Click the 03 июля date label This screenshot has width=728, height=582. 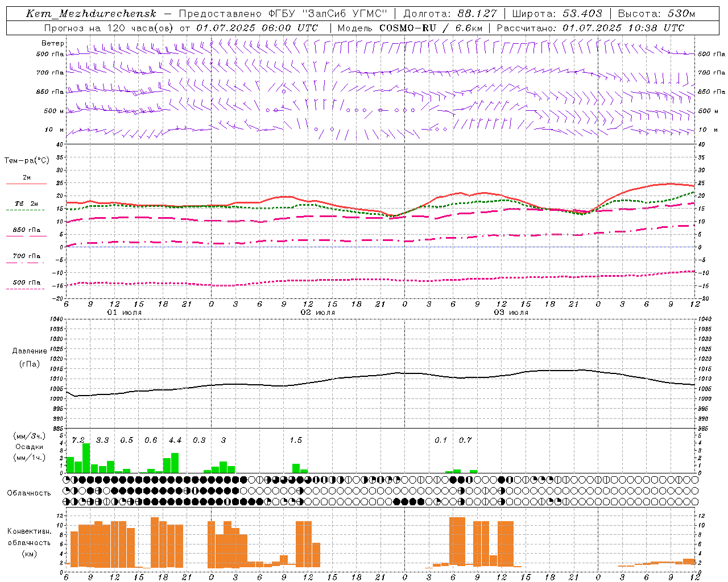pos(511,313)
